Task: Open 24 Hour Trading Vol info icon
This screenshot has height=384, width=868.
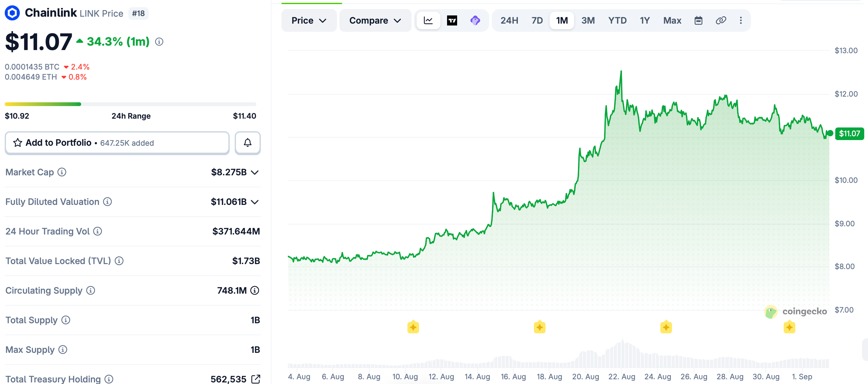Action: 98,231
